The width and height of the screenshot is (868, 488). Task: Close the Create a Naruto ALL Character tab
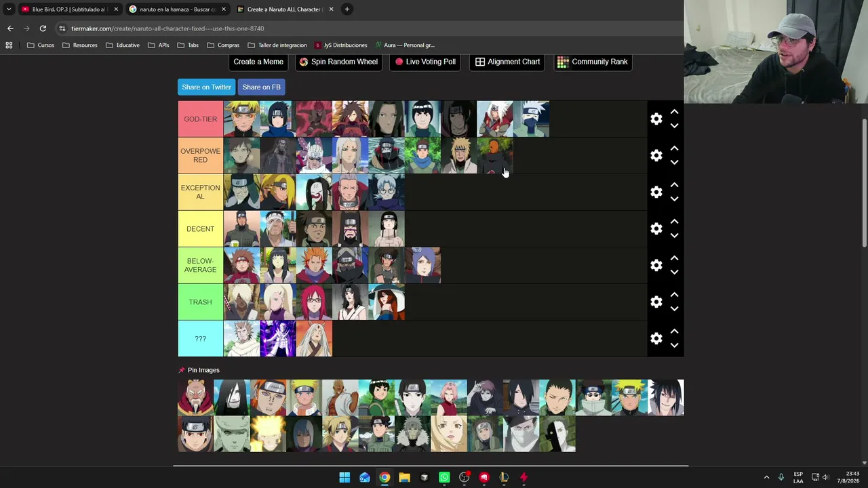(x=331, y=9)
